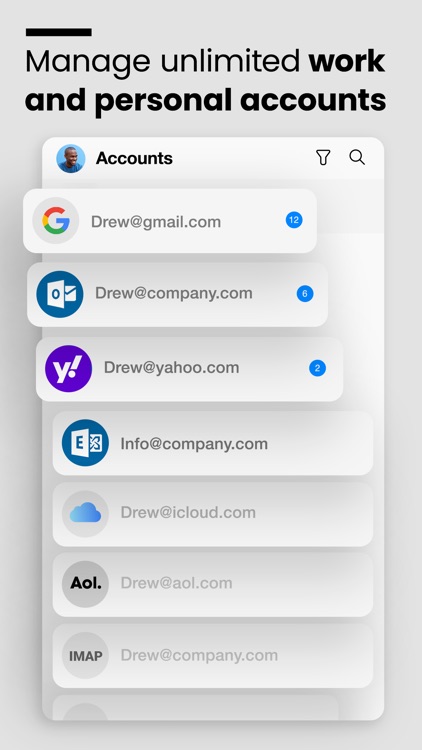The height and width of the screenshot is (750, 422).
Task: Click the Outlook logo icon
Action: click(x=60, y=294)
